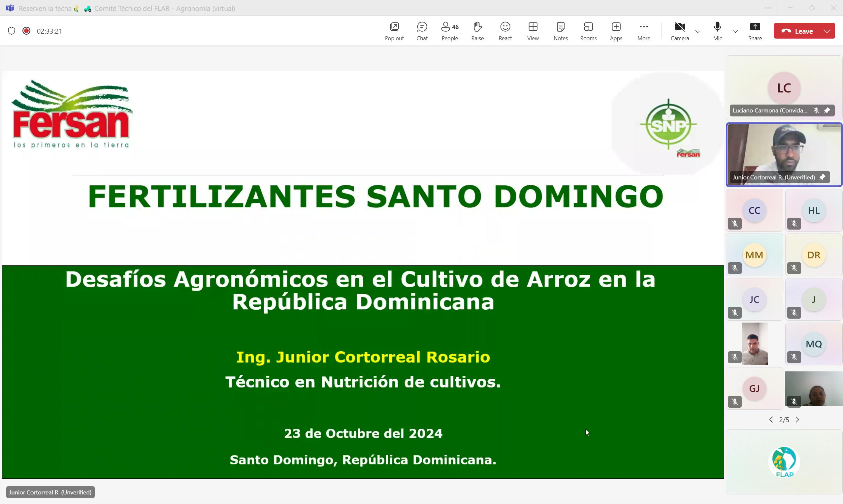Click the muted mic icon on Luciano Carmona tile
Image resolution: width=843 pixels, height=504 pixels.
click(x=816, y=110)
